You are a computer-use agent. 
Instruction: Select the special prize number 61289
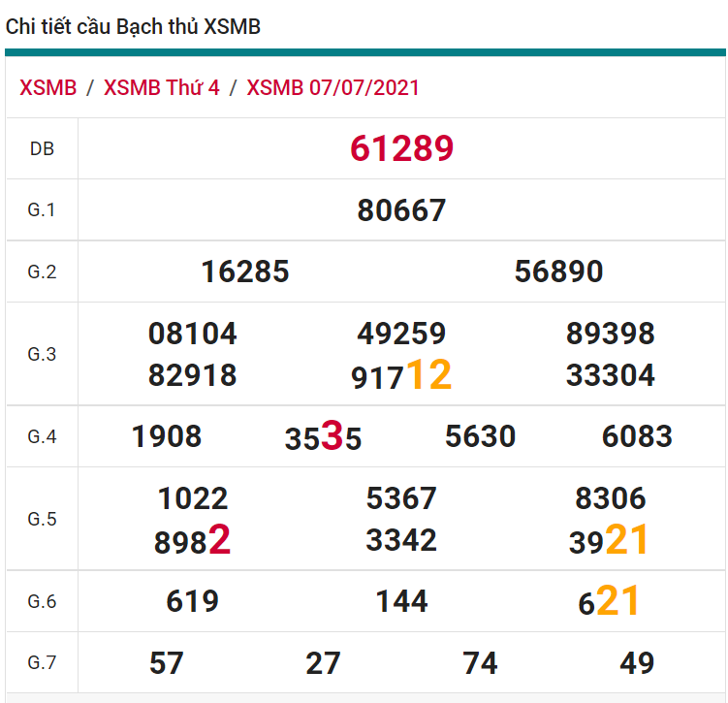pyautogui.click(x=401, y=148)
